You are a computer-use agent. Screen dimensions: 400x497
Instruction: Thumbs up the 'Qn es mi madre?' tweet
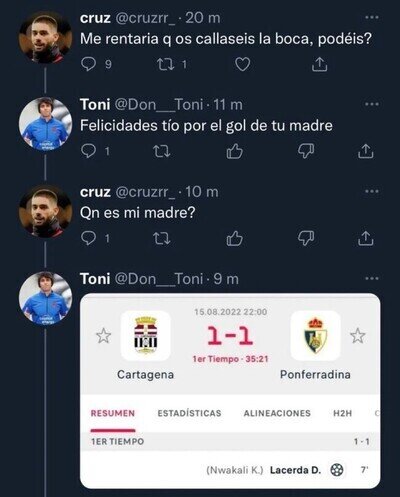point(234,239)
